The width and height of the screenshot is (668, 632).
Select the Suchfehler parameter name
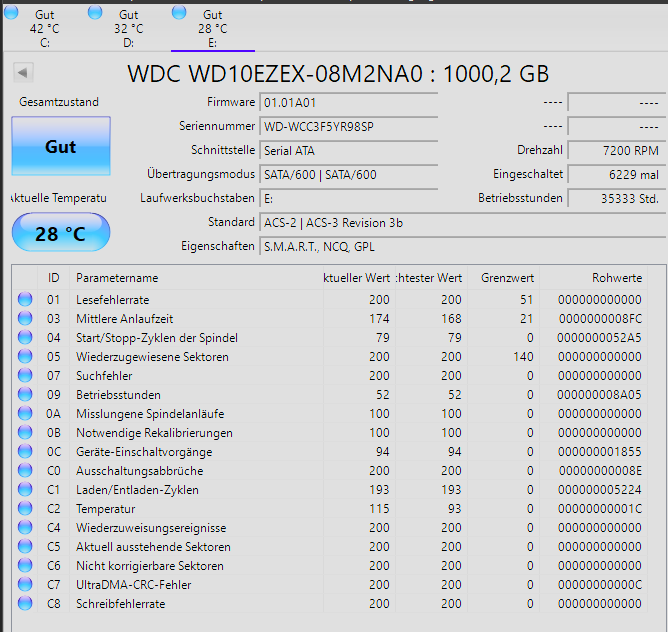(x=104, y=375)
